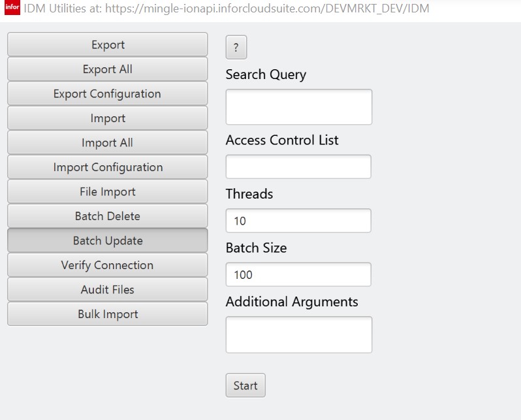Screen dimensions: 521x420
Task: Click into the Access Control List field
Action: pos(298,167)
